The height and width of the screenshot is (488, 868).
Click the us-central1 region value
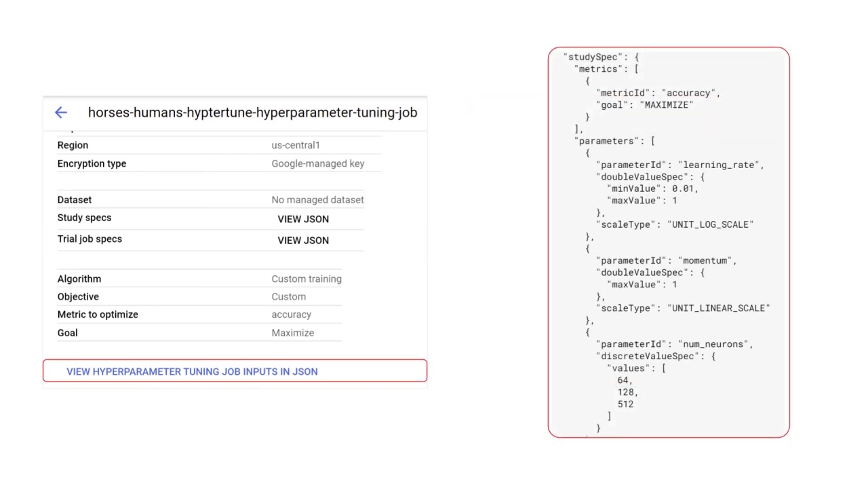pyautogui.click(x=296, y=145)
